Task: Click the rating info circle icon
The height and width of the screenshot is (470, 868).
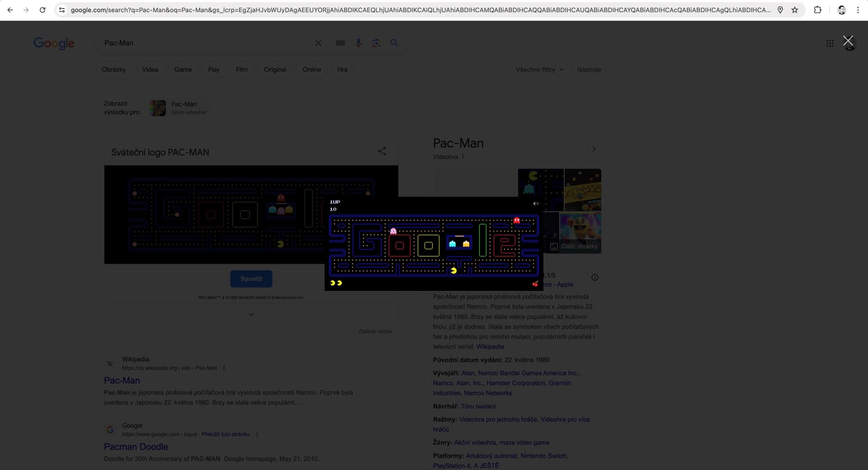Action: click(595, 277)
